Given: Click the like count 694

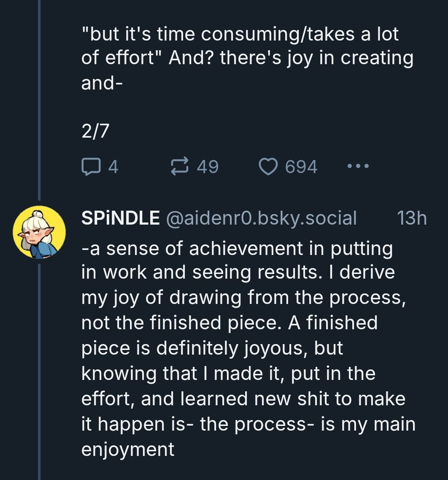Looking at the screenshot, I should 301,167.
